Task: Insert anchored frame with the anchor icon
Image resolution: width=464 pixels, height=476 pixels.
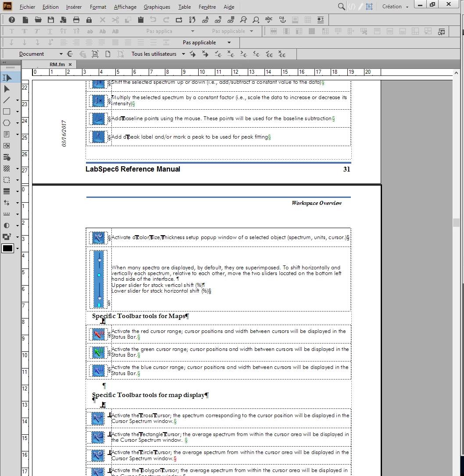Action: pyautogui.click(x=282, y=20)
